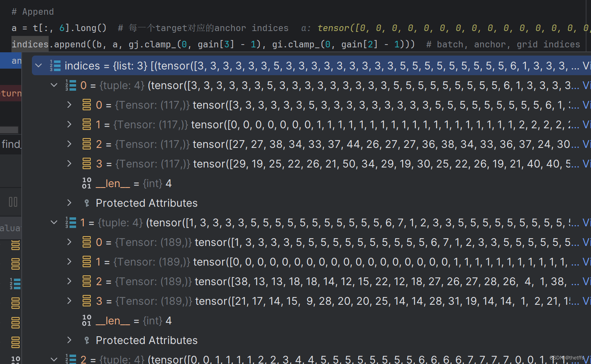Expand Tensor (189,) item 1 of tuple 1
The width and height of the screenshot is (591, 364).
point(70,261)
